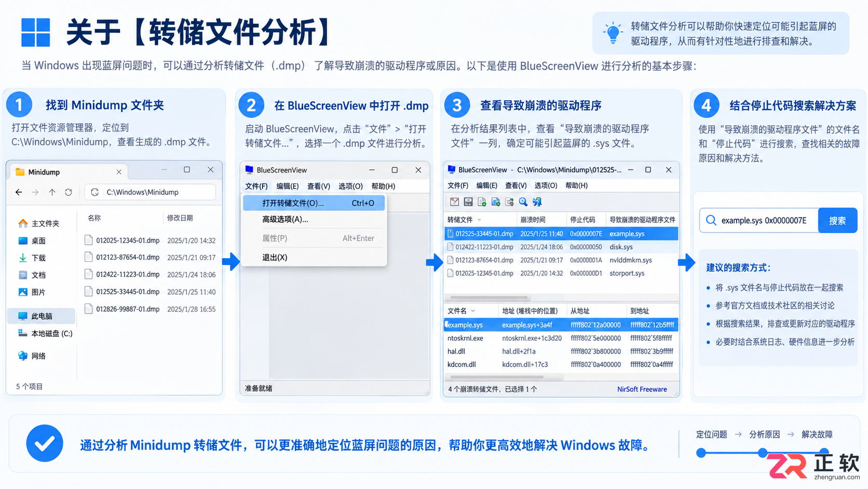The height and width of the screenshot is (489, 868).
Task: Select ntoskrnl.exe row in lower pane
Action: click(x=561, y=338)
